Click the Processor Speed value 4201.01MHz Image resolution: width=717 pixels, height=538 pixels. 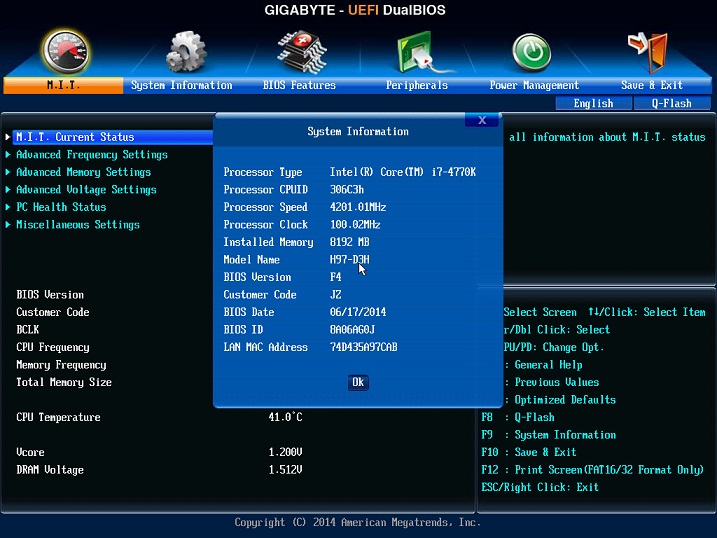tap(358, 208)
